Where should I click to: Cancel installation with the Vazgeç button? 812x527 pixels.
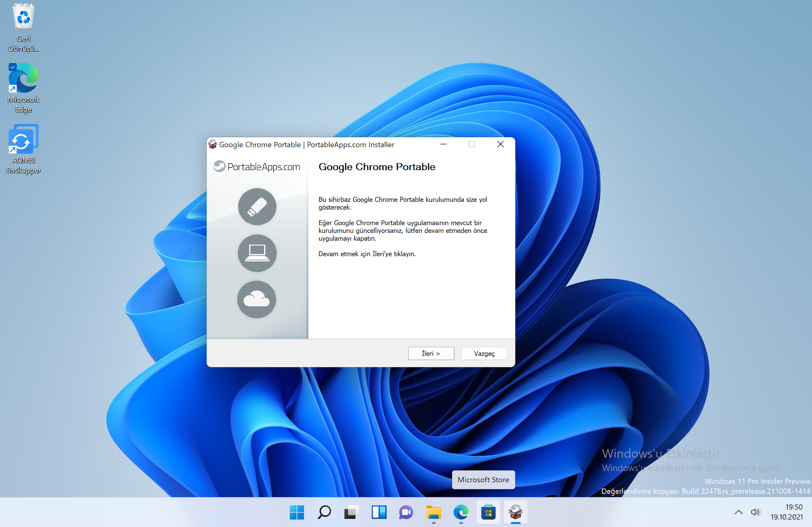coord(484,353)
